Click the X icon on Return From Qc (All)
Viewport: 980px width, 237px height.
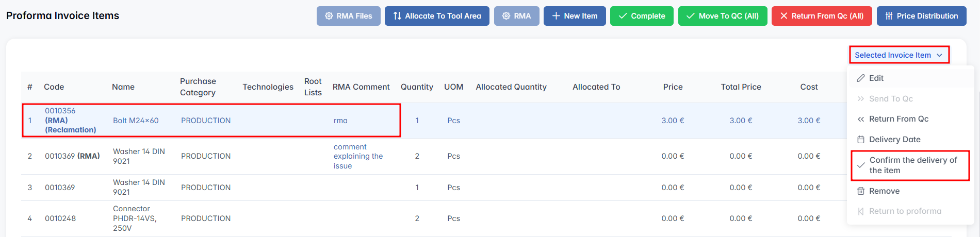[x=783, y=16]
